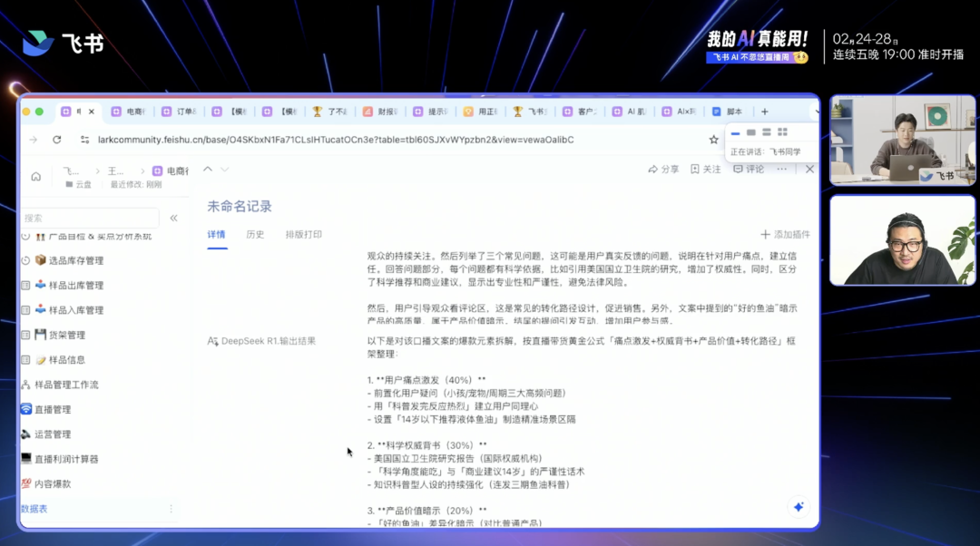Open the 直播管理 section
This screenshot has width=980, height=546.
53,409
